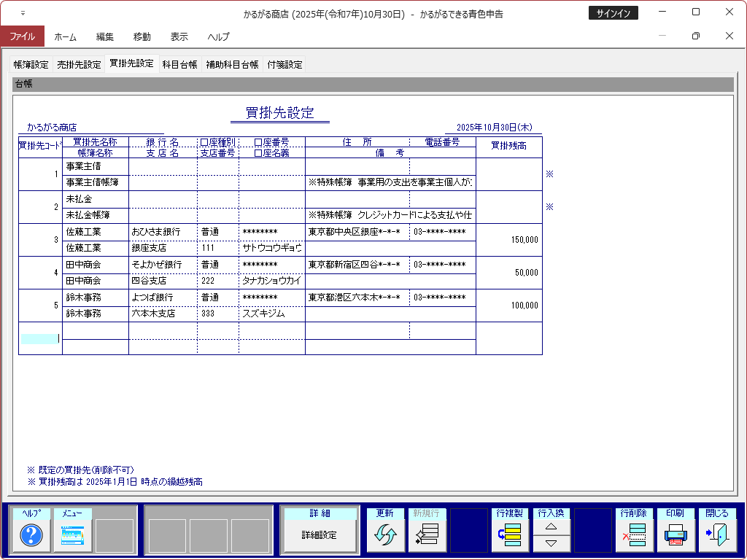
Task: Duplicate row with the 行複製 icon
Action: pyautogui.click(x=509, y=536)
